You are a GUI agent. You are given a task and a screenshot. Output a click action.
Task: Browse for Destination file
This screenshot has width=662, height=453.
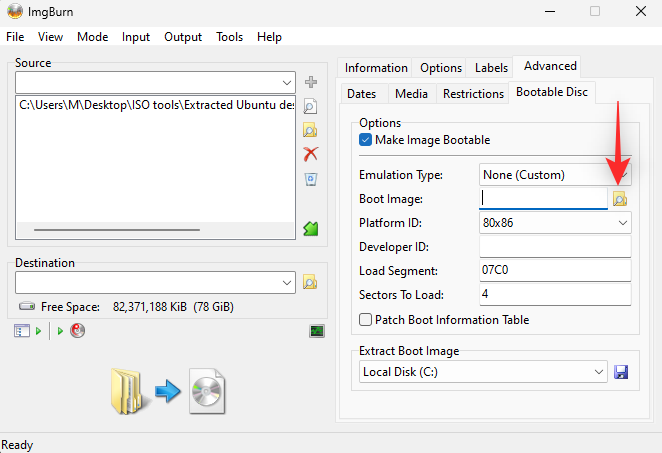point(310,282)
